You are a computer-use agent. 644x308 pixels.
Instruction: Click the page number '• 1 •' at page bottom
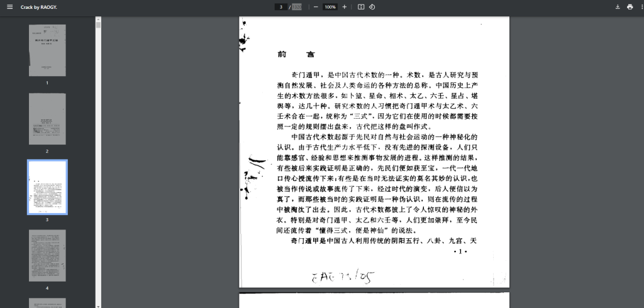(460, 251)
